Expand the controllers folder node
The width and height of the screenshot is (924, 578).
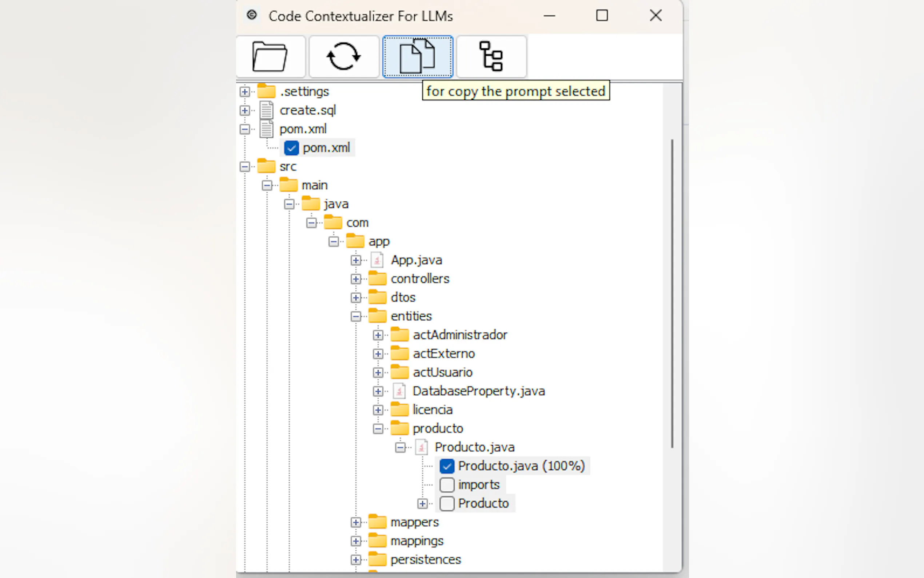coord(356,279)
